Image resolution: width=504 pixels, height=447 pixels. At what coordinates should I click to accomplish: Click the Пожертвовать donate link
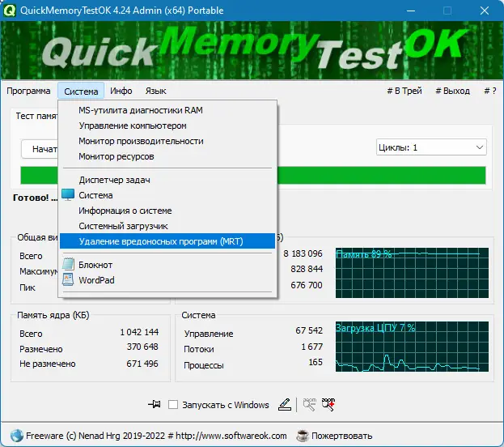(x=341, y=436)
